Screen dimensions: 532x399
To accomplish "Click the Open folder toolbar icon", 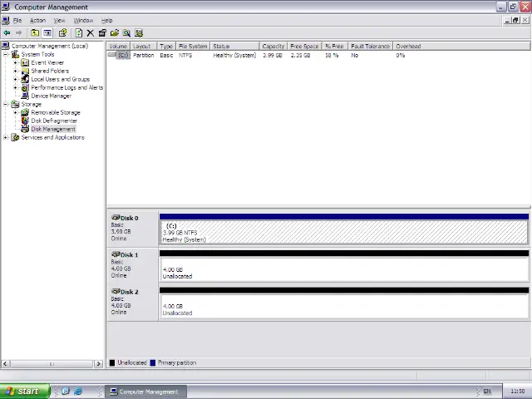I will tap(115, 33).
